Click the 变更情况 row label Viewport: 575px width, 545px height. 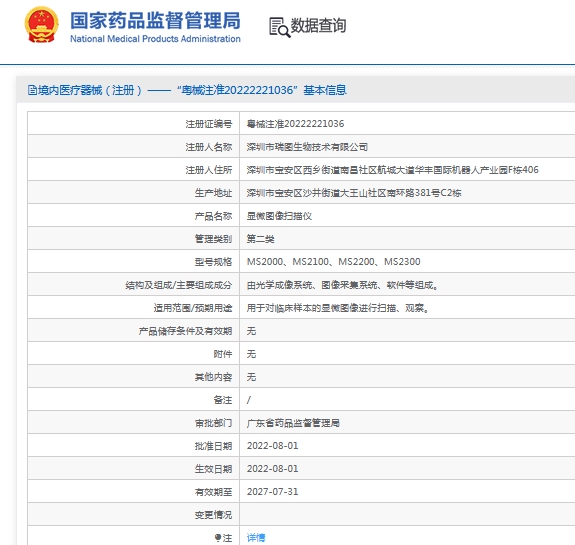213,515
